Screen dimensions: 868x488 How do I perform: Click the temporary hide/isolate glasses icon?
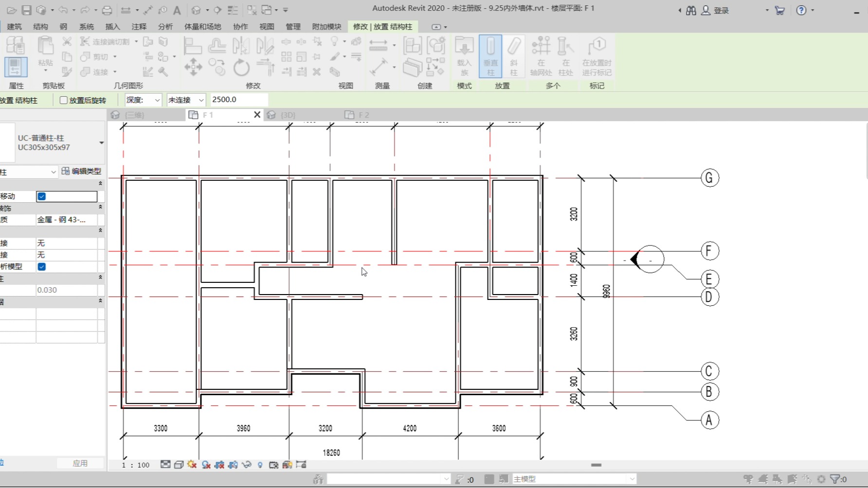coord(247,465)
